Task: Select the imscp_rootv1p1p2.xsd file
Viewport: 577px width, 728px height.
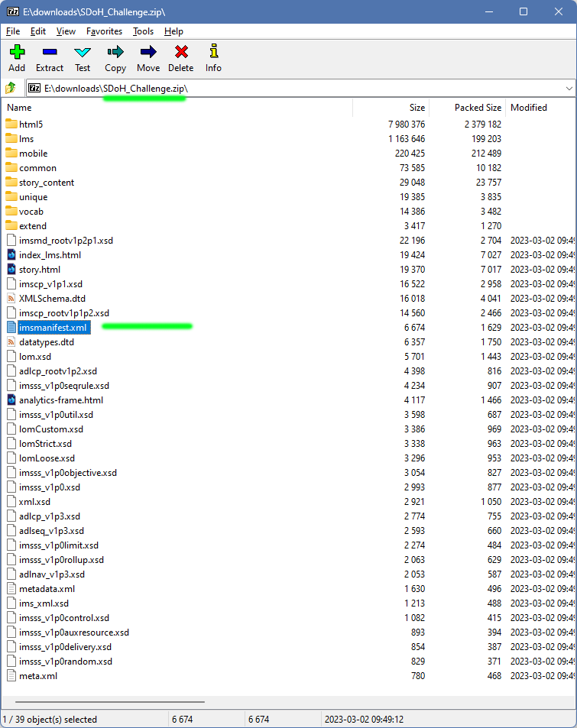Action: [64, 313]
